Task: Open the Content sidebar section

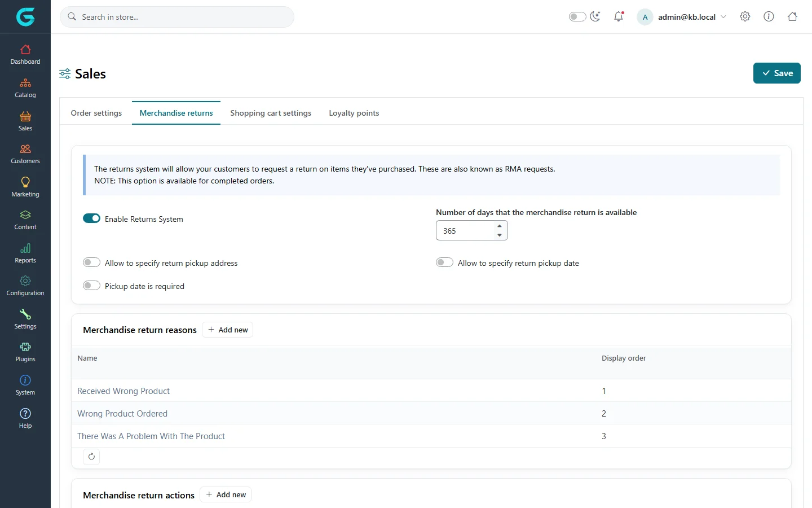Action: (25, 220)
